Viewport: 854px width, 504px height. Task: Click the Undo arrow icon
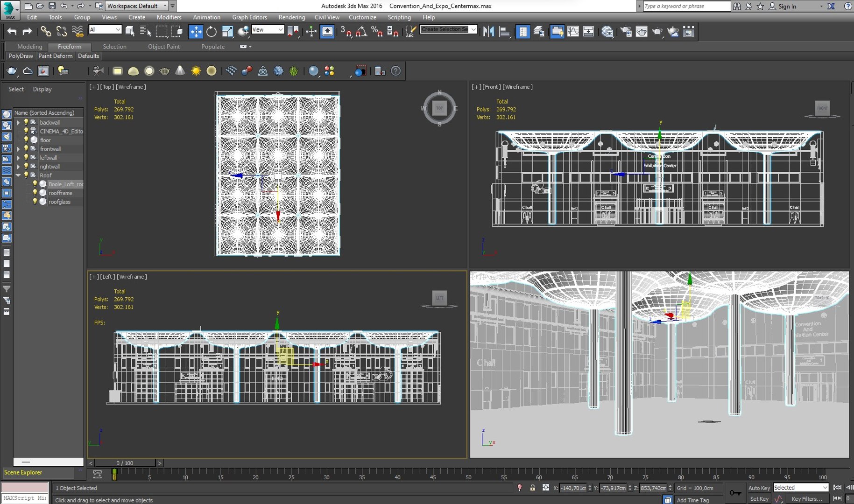click(12, 31)
